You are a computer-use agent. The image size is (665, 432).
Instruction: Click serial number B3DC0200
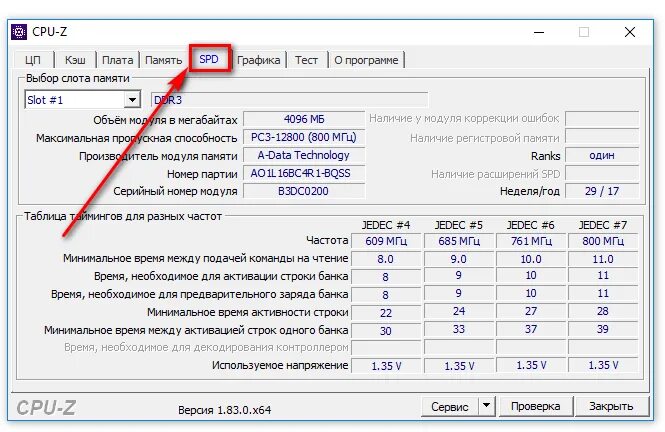[x=304, y=191]
